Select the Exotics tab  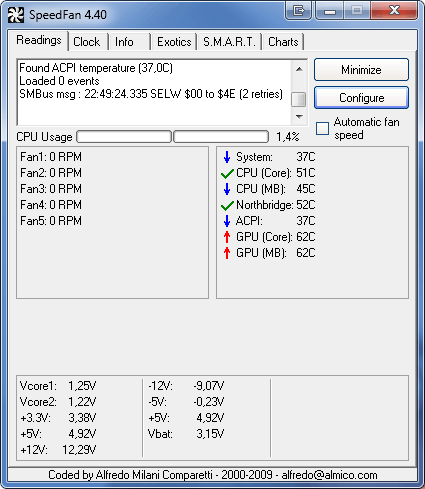(174, 42)
